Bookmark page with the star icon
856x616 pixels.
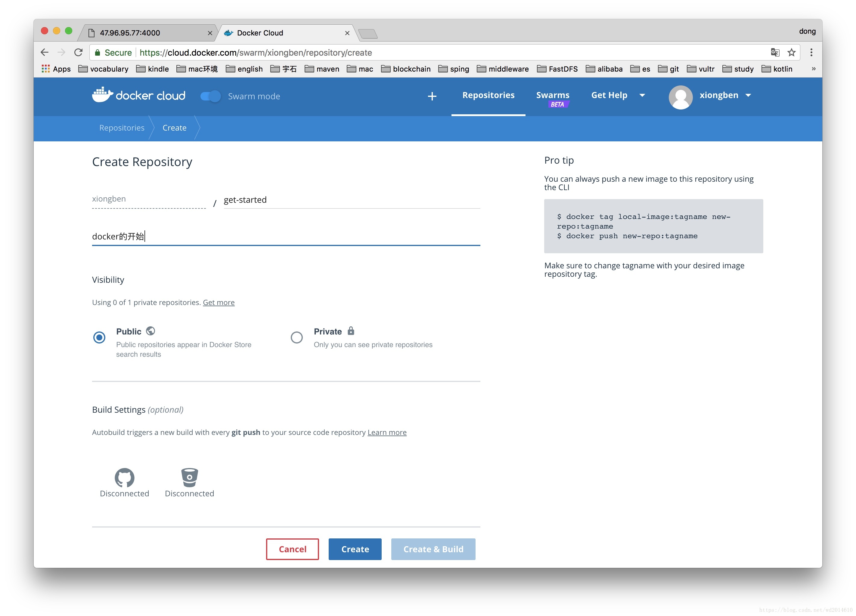point(792,52)
